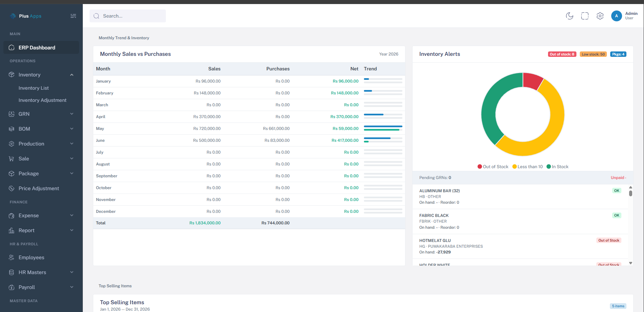This screenshot has height=312, width=644.
Task: Click Production gear icon
Action: [11, 144]
